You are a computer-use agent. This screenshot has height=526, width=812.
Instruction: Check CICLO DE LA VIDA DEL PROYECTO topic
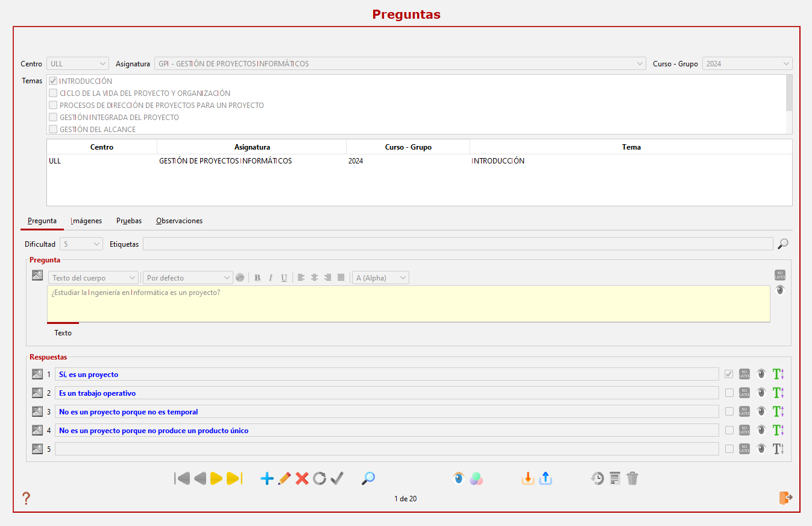point(53,93)
